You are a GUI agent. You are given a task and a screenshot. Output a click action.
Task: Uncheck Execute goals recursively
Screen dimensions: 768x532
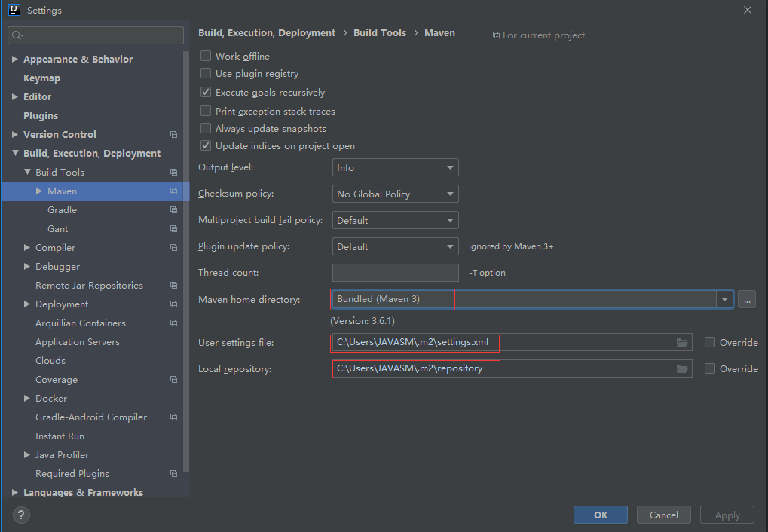pyautogui.click(x=206, y=92)
